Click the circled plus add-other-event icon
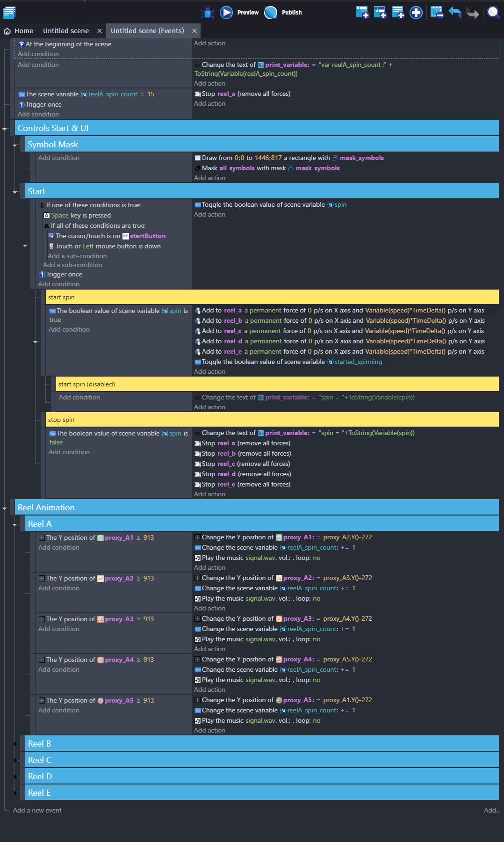504x842 pixels. 416,13
